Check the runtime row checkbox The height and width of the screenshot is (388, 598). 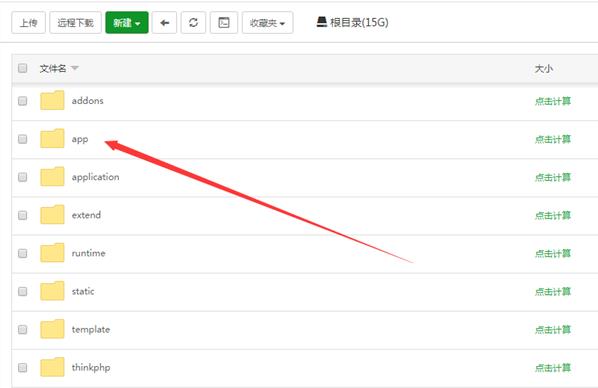point(23,253)
